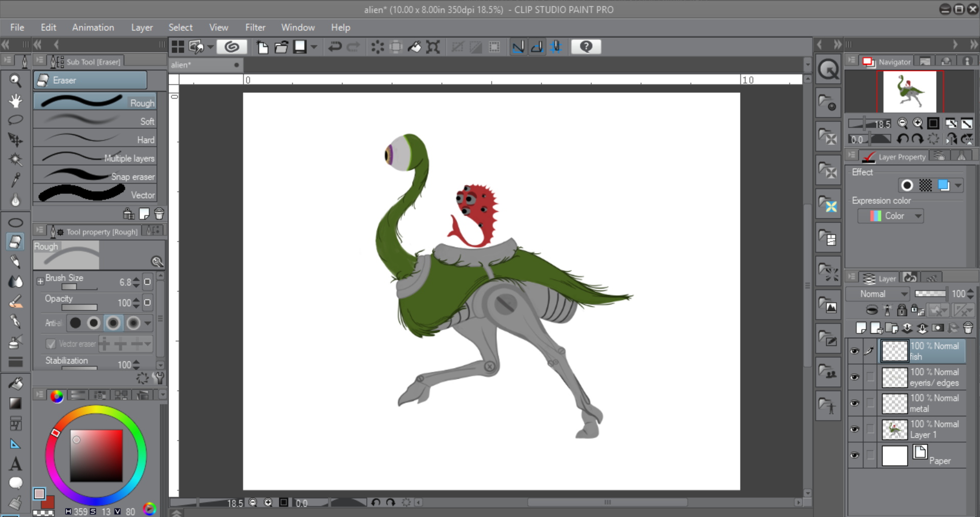
Task: Choose the Text tool
Action: 15,464
